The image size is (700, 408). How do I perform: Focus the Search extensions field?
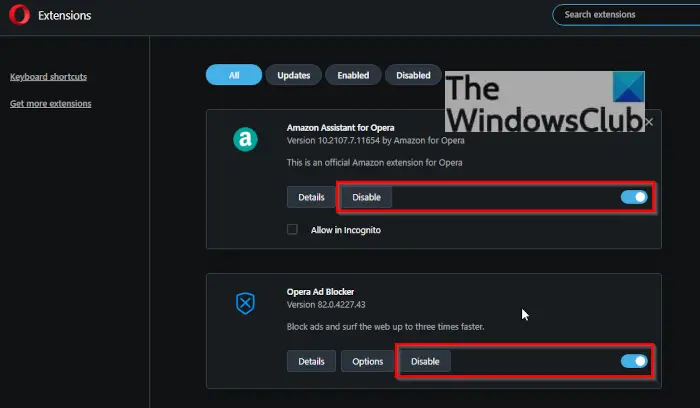[x=626, y=15]
